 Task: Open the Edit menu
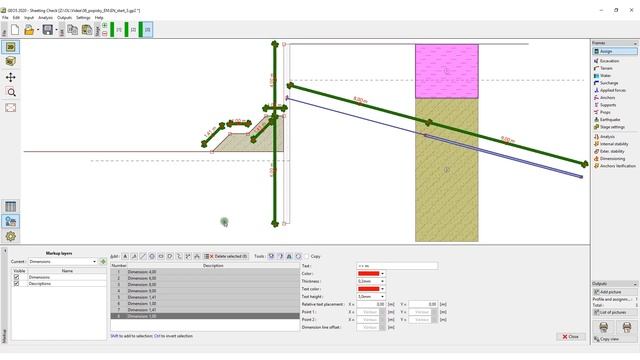[16, 18]
